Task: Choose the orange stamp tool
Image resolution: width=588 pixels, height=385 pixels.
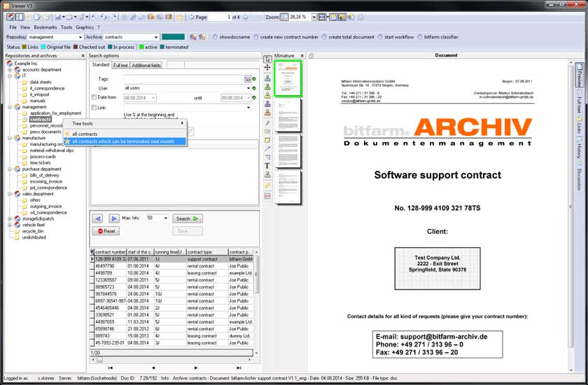Action: click(267, 113)
